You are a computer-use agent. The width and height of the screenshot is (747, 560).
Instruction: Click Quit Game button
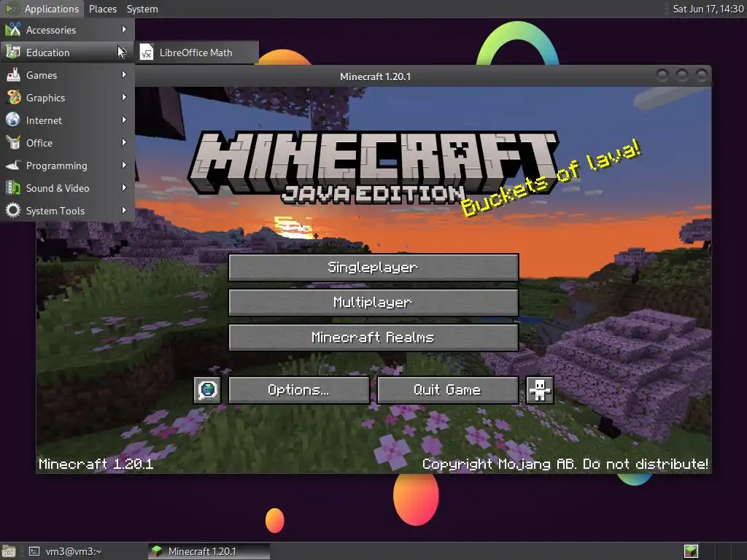tap(448, 390)
